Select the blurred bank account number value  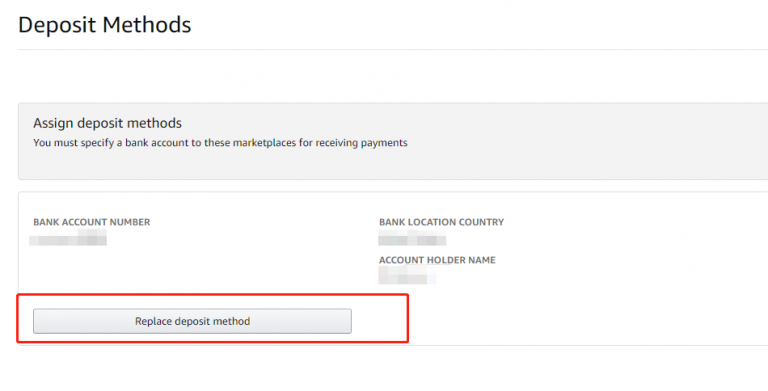tap(68, 240)
